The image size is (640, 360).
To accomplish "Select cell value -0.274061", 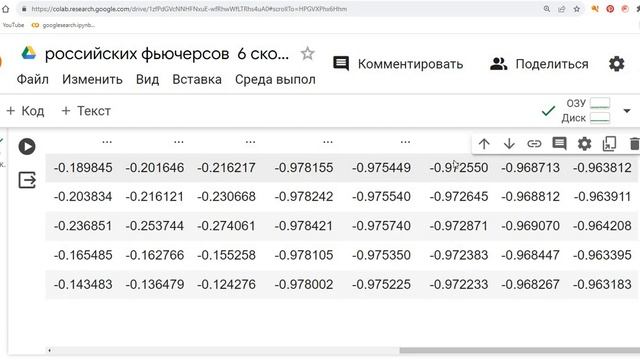I will pyautogui.click(x=227, y=226).
